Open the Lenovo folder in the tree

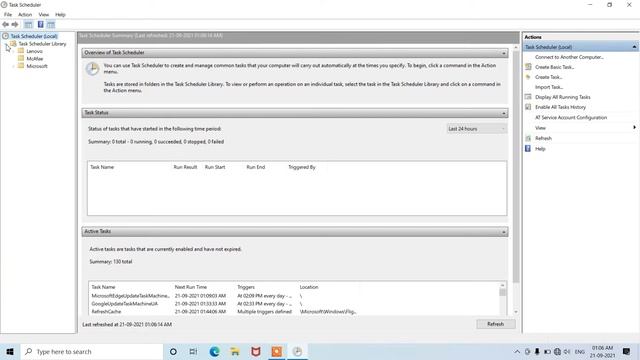click(34, 51)
